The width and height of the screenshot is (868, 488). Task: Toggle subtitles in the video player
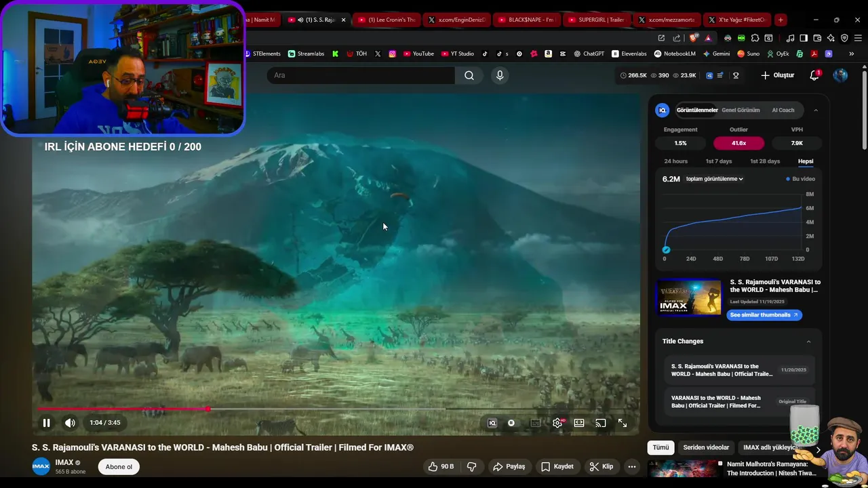pyautogui.click(x=536, y=423)
